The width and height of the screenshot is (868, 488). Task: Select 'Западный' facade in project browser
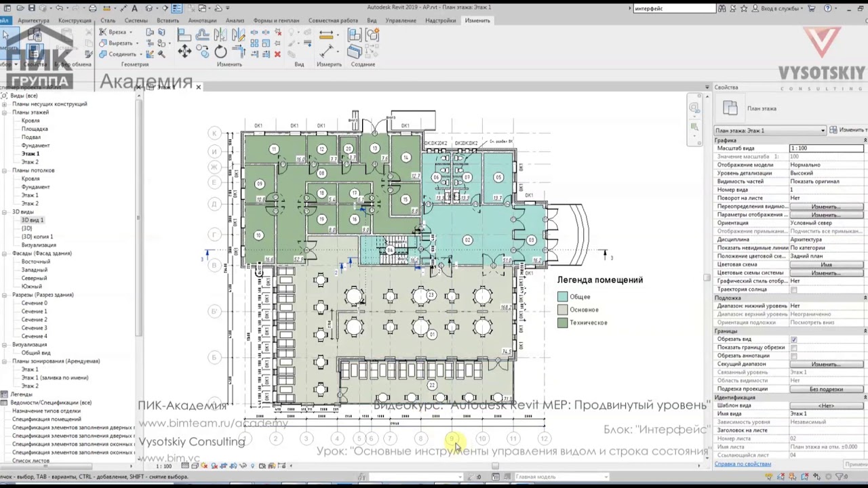pos(35,270)
